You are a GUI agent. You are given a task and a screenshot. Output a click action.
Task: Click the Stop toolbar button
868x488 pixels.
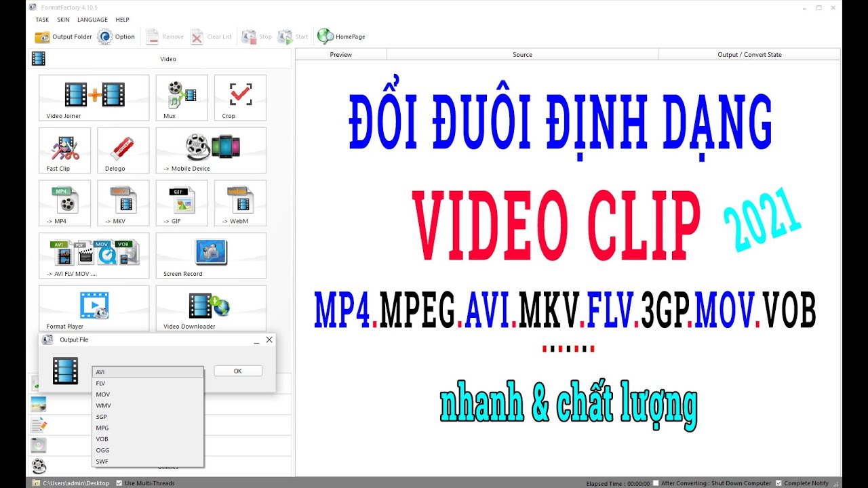257,37
